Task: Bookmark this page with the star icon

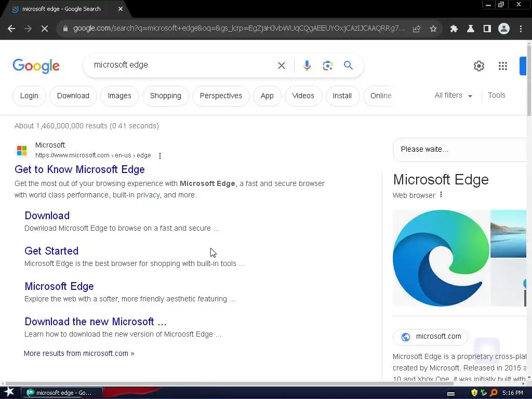Action: pos(433,29)
